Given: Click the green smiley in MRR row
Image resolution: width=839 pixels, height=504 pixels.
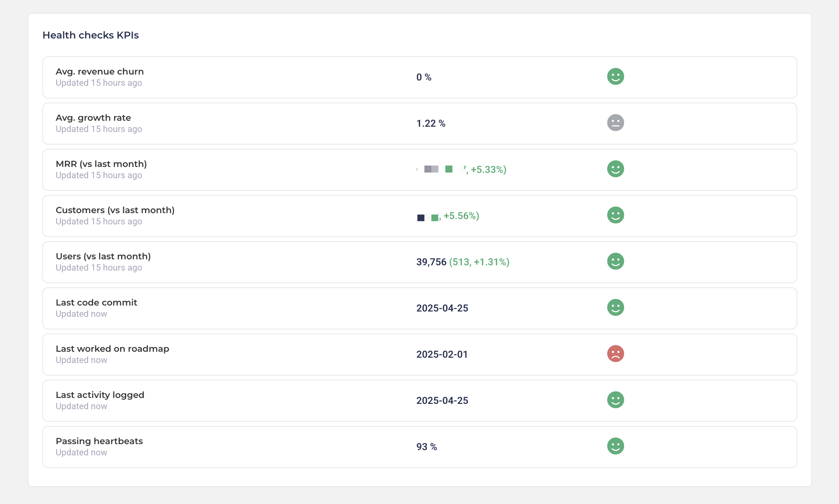Looking at the screenshot, I should click(x=615, y=169).
